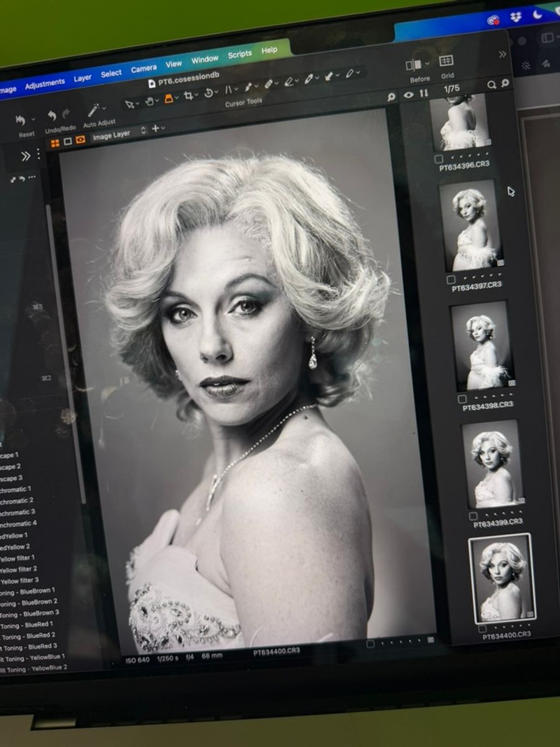Open the Select pointer tool dropdown arrow
The height and width of the screenshot is (747, 560).
coord(138,103)
